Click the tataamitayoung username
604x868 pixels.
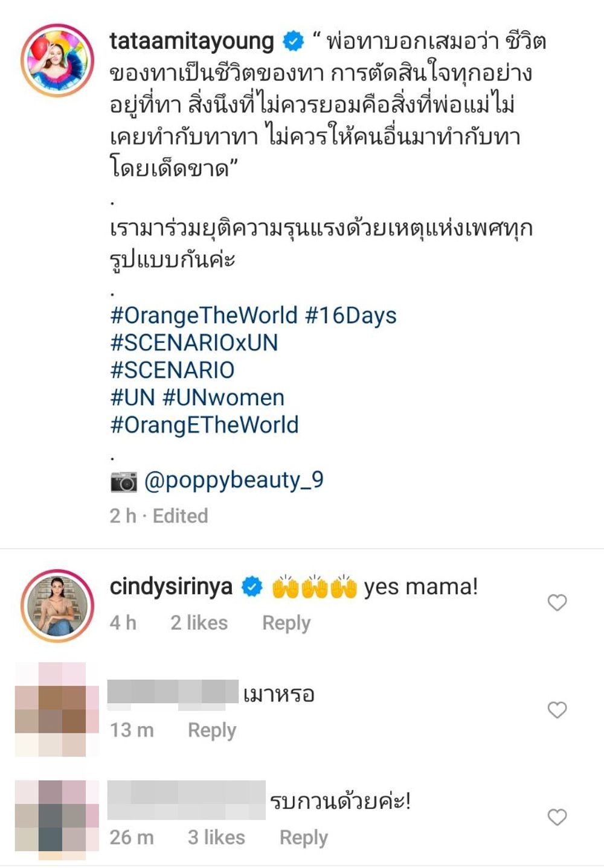click(x=192, y=42)
